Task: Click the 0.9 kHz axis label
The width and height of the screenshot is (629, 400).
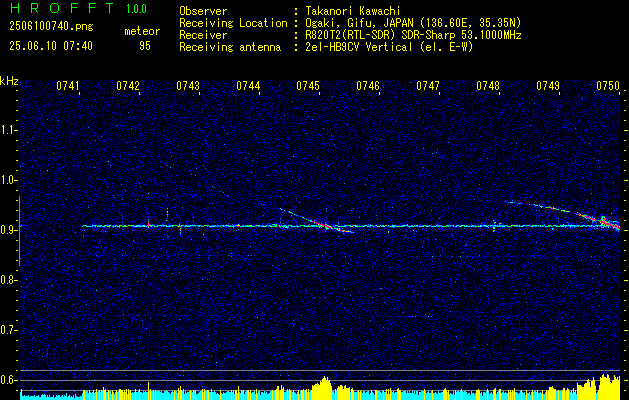Action: pyautogui.click(x=9, y=230)
